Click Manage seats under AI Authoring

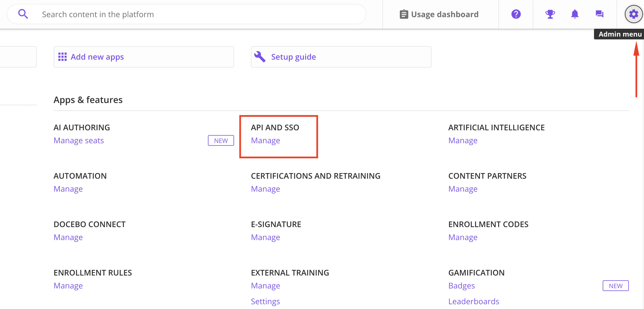[x=79, y=140]
